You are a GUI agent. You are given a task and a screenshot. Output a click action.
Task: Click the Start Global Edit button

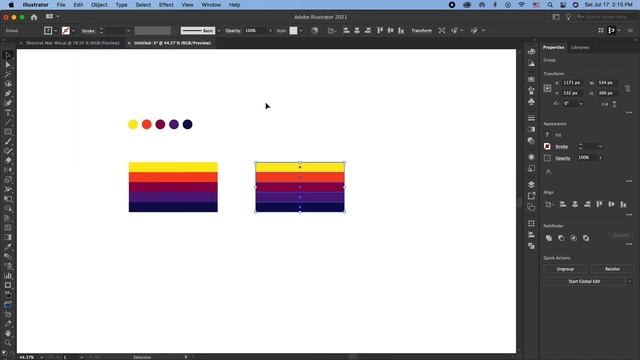pyautogui.click(x=584, y=281)
